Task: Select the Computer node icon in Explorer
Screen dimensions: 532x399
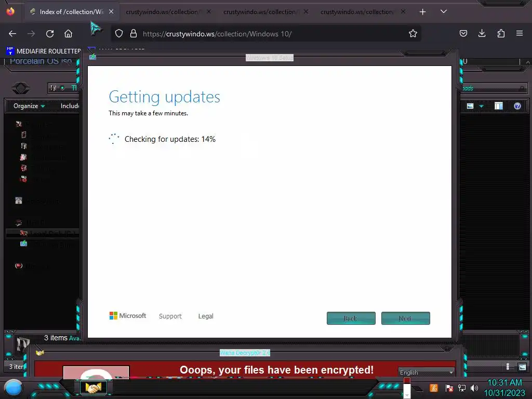Action: [19, 222]
